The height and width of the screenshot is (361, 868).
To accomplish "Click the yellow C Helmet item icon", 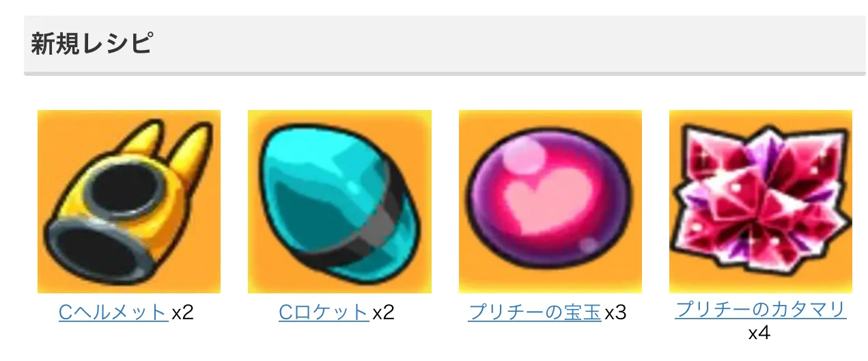I will [129, 202].
